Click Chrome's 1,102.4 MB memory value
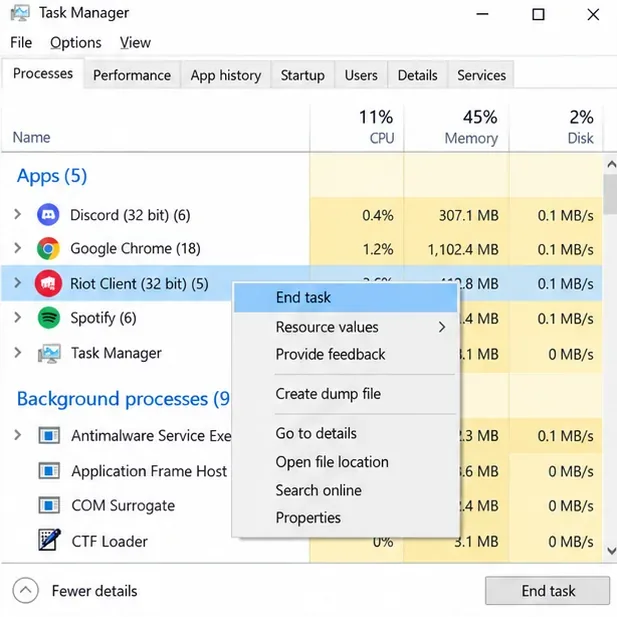Image resolution: width=617 pixels, height=617 pixels. tap(463, 249)
